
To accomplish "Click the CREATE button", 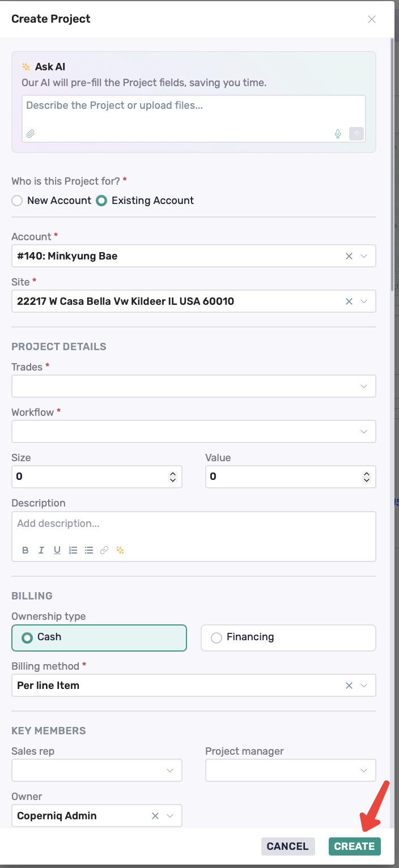I will (355, 846).
